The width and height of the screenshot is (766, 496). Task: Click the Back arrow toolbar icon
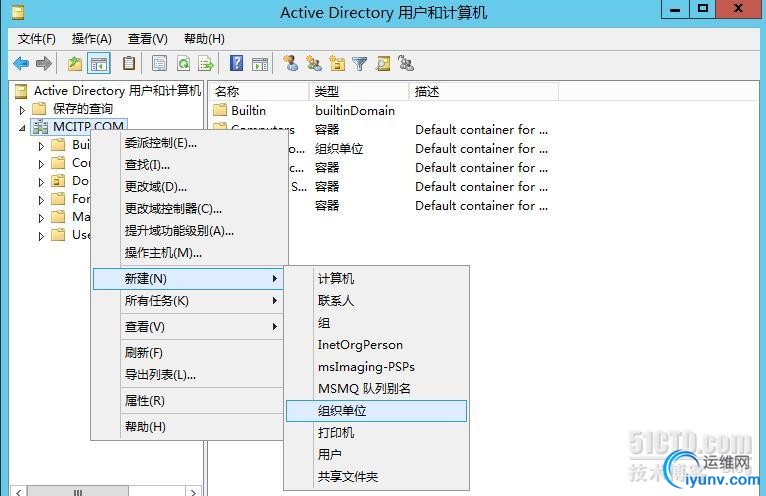click(x=21, y=64)
